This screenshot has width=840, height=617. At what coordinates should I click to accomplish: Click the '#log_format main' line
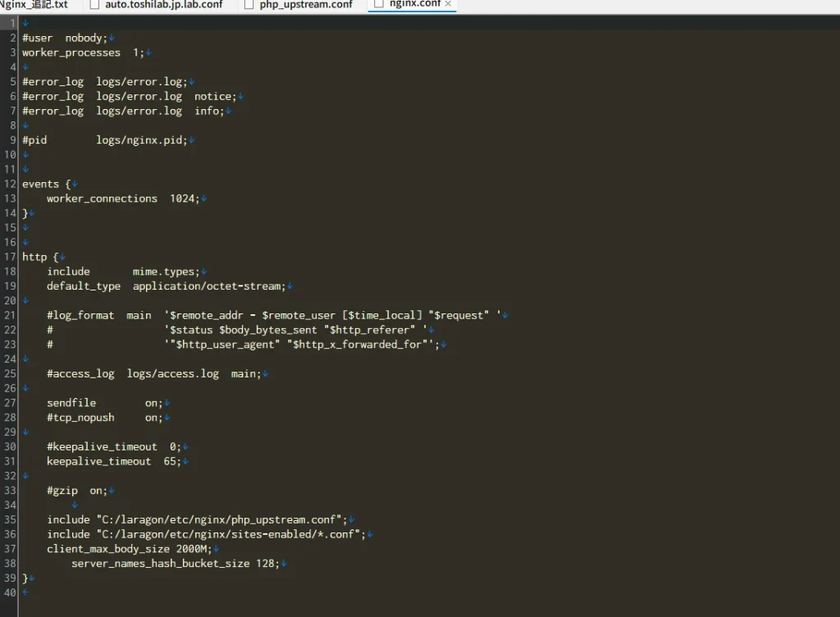pos(273,315)
